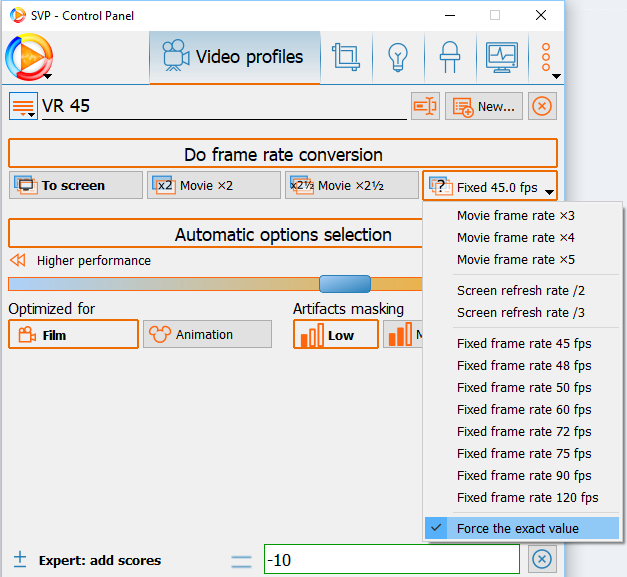
Task: Open the SVP main logo menu
Action: [28, 57]
